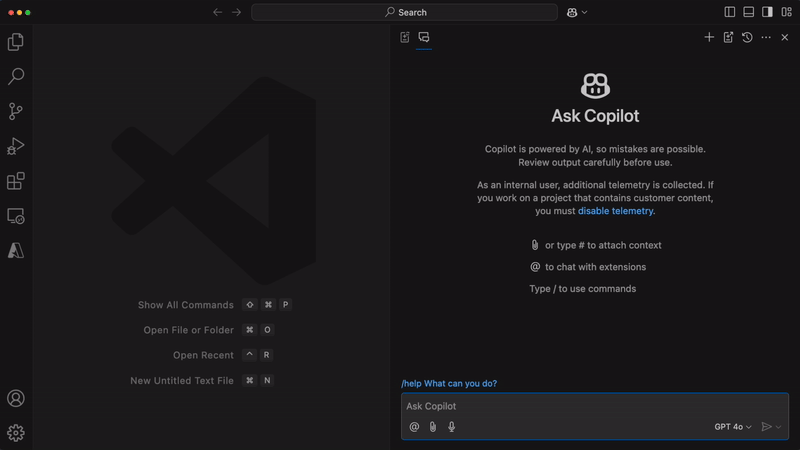The width and height of the screenshot is (800, 450).
Task: Click the Ask Copilot heading
Action: [x=595, y=116]
